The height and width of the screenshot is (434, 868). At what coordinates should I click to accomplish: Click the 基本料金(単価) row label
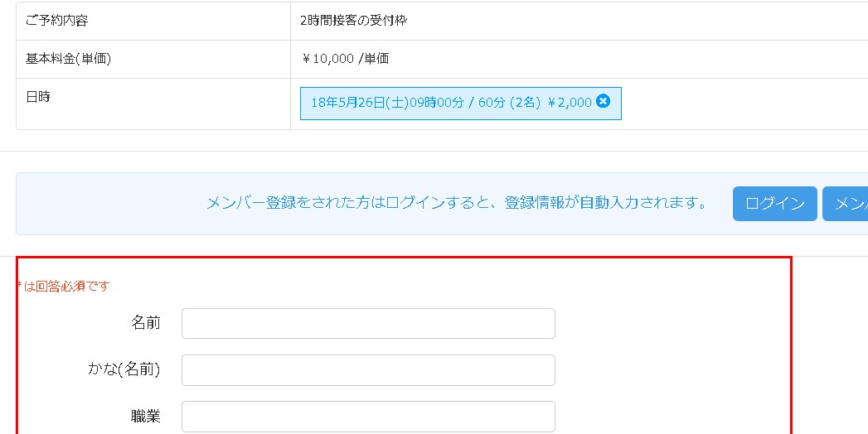(x=68, y=59)
